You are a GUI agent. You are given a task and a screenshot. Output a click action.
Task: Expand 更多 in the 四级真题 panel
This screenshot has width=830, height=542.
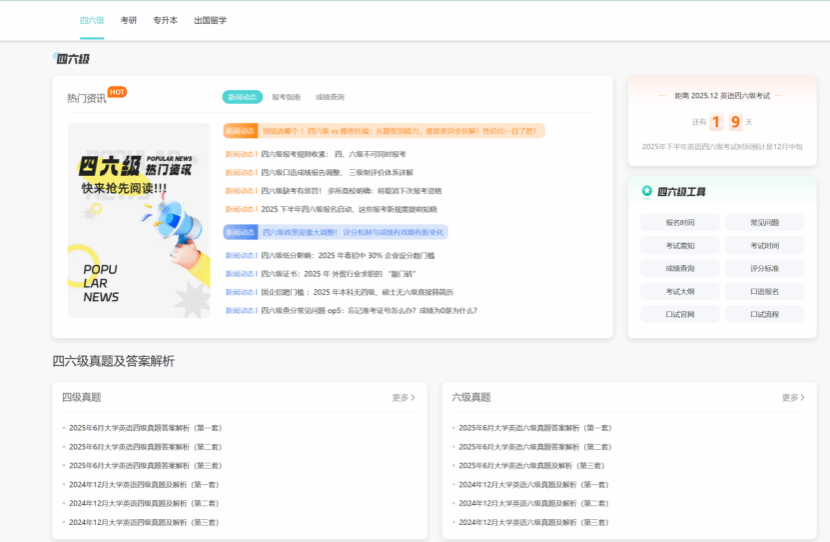(x=403, y=398)
